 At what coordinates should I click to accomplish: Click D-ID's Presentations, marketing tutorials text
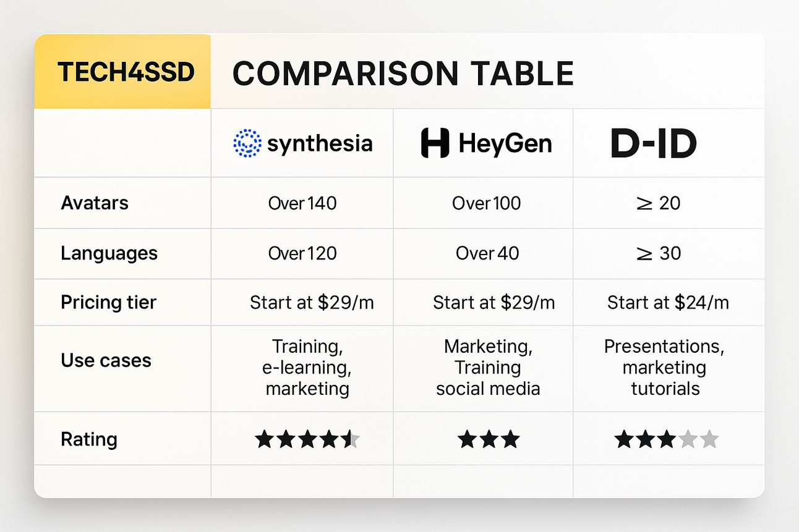pyautogui.click(x=664, y=367)
